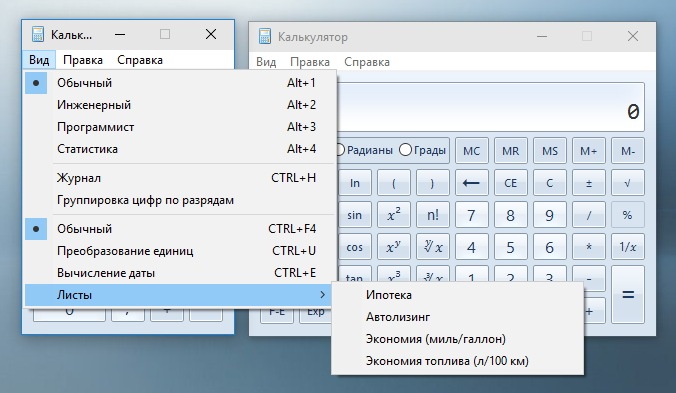Open the Журнал menu entry
676x393 pixels.
click(x=180, y=178)
